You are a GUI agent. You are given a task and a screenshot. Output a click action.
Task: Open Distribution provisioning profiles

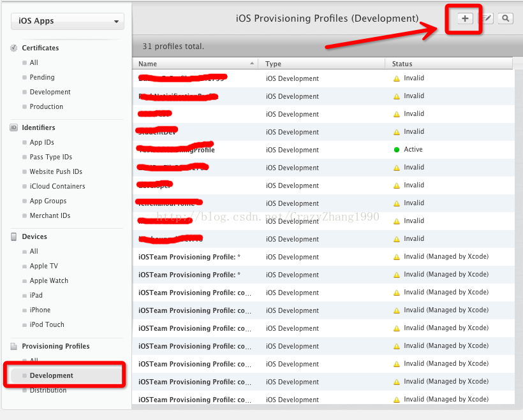click(x=48, y=390)
